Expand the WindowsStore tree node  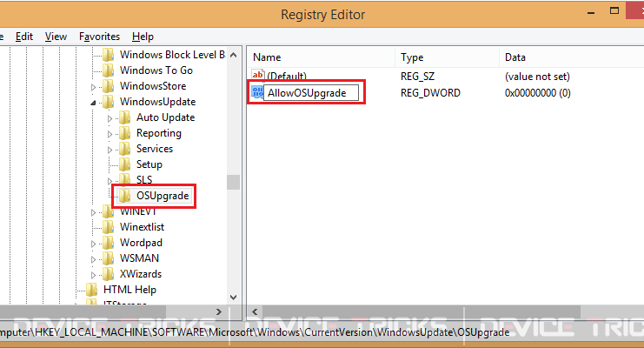pos(93,87)
